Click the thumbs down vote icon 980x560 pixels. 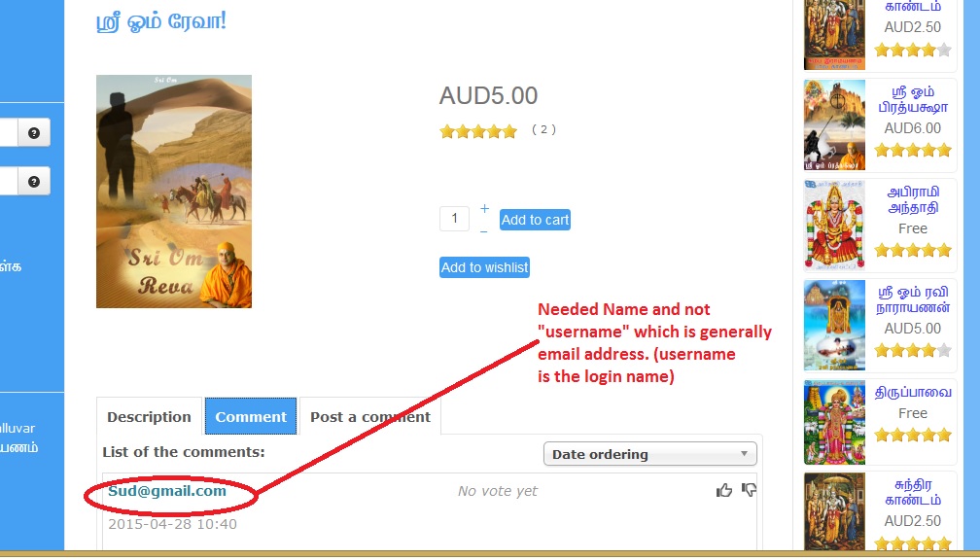[x=749, y=490]
